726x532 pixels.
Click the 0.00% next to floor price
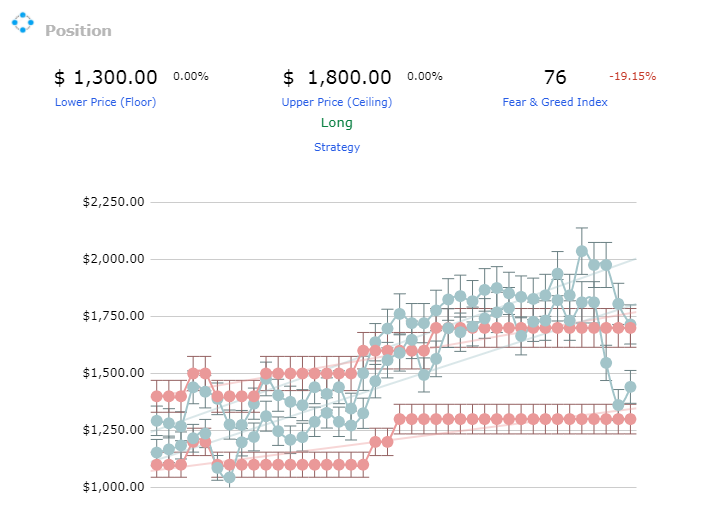coord(191,76)
